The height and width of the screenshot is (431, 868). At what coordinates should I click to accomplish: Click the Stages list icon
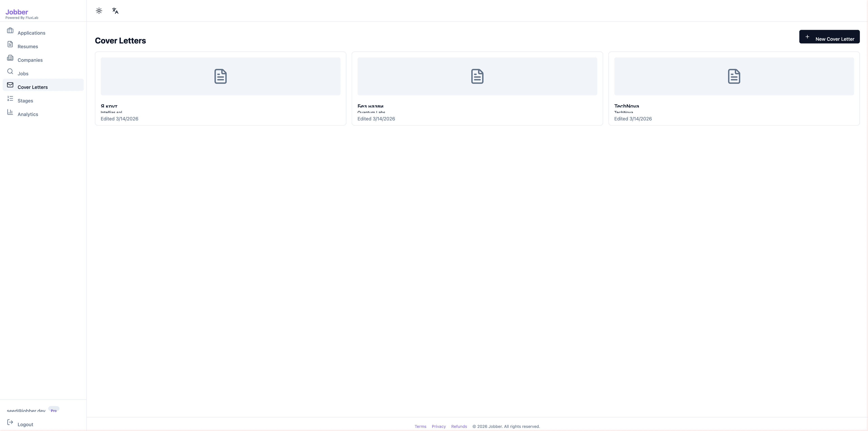pyautogui.click(x=10, y=98)
